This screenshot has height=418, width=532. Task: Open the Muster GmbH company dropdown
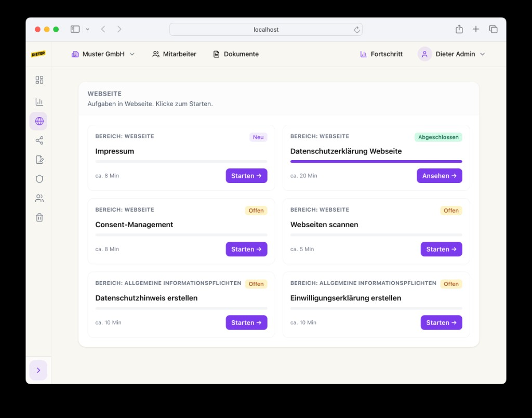point(103,54)
